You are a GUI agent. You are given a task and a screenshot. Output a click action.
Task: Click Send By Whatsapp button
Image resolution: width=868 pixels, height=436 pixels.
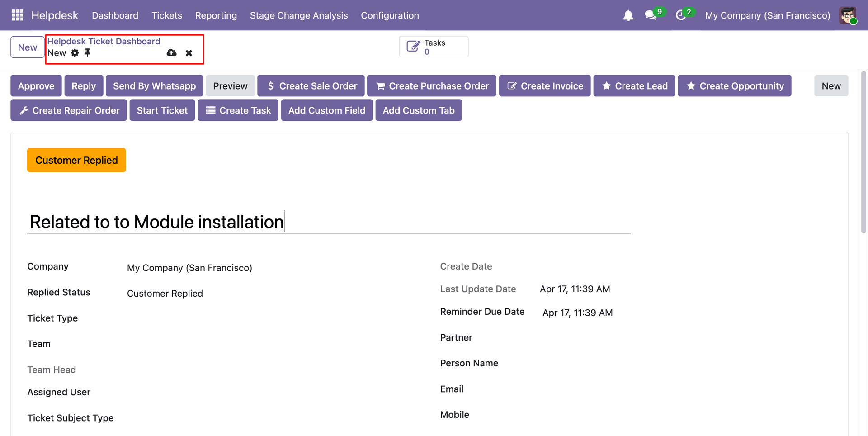pyautogui.click(x=154, y=85)
